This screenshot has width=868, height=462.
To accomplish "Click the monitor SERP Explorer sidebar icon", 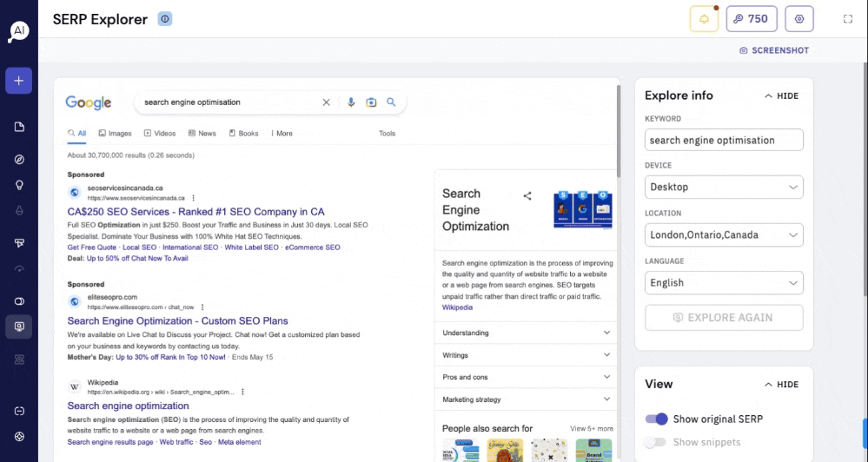I will click(x=19, y=327).
